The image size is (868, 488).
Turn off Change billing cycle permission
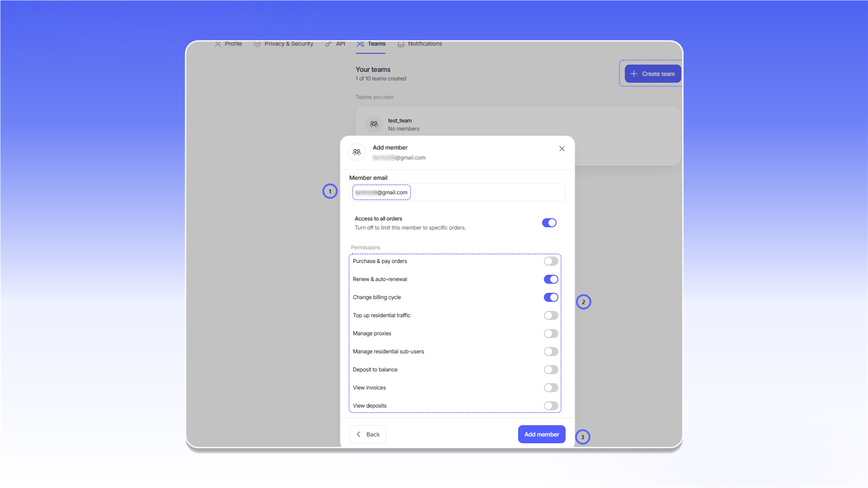pos(551,297)
